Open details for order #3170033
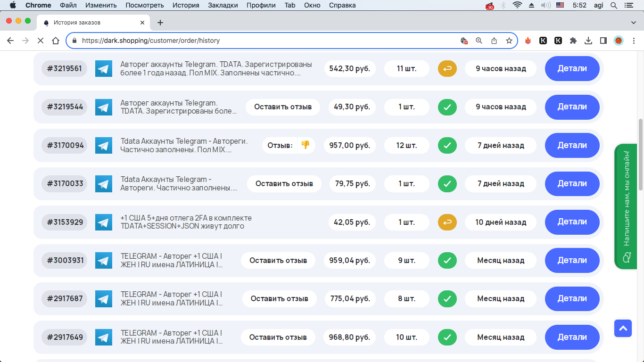 pos(572,183)
